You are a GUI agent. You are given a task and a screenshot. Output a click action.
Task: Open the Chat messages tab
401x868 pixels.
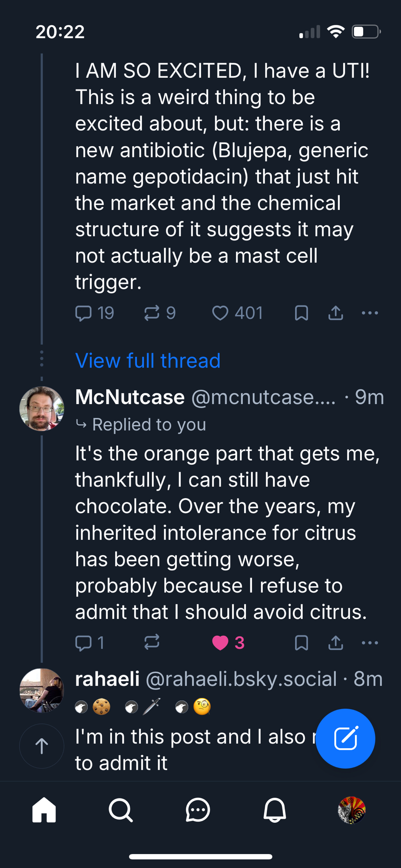[198, 810]
